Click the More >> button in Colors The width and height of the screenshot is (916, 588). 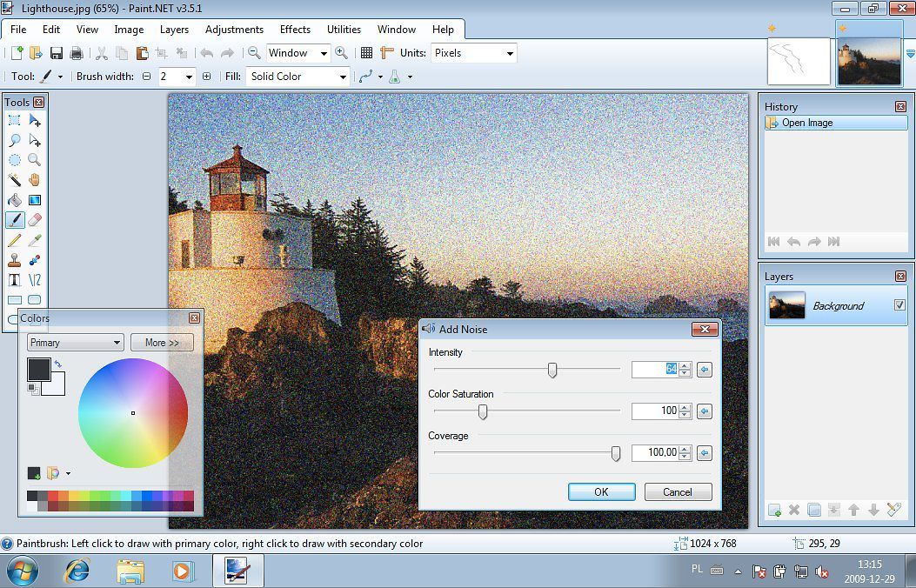tap(162, 343)
